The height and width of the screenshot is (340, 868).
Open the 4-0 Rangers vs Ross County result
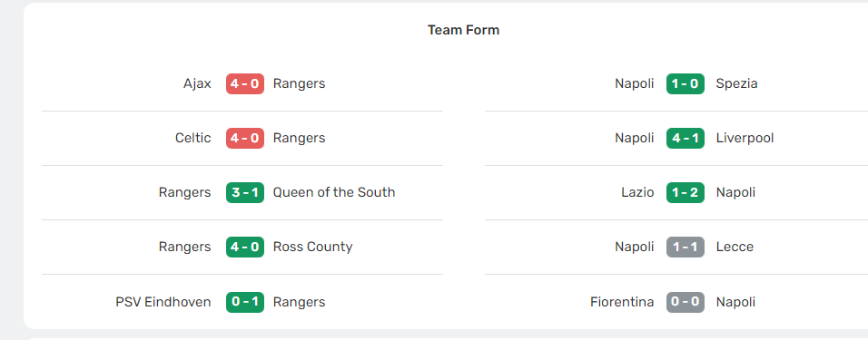[244, 247]
